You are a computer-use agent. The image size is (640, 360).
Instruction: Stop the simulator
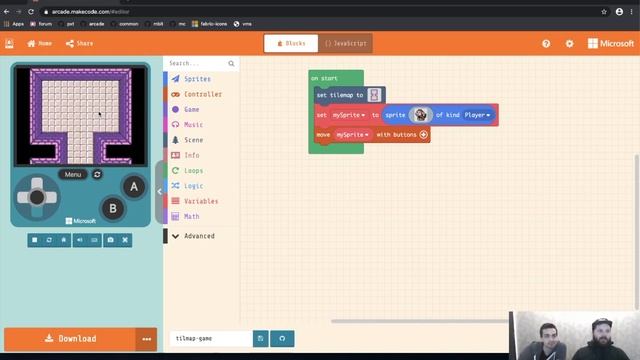coord(35,240)
